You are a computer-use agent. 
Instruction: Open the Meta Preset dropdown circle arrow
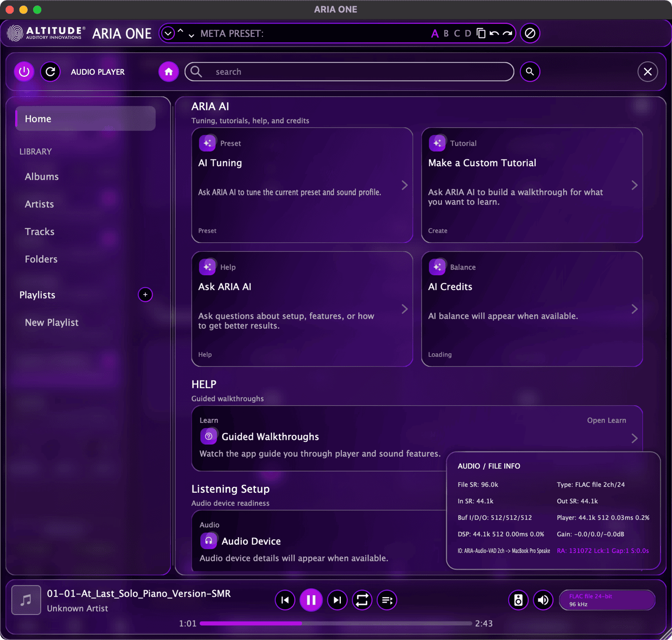pyautogui.click(x=168, y=34)
